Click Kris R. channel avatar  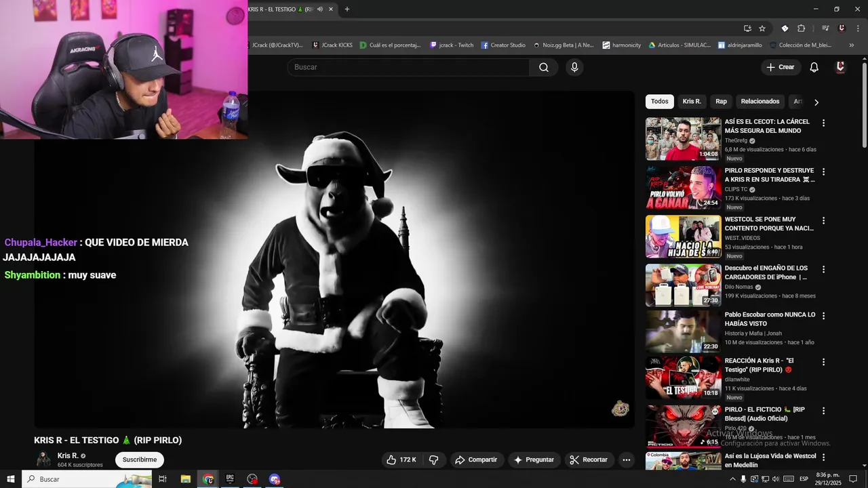43,460
